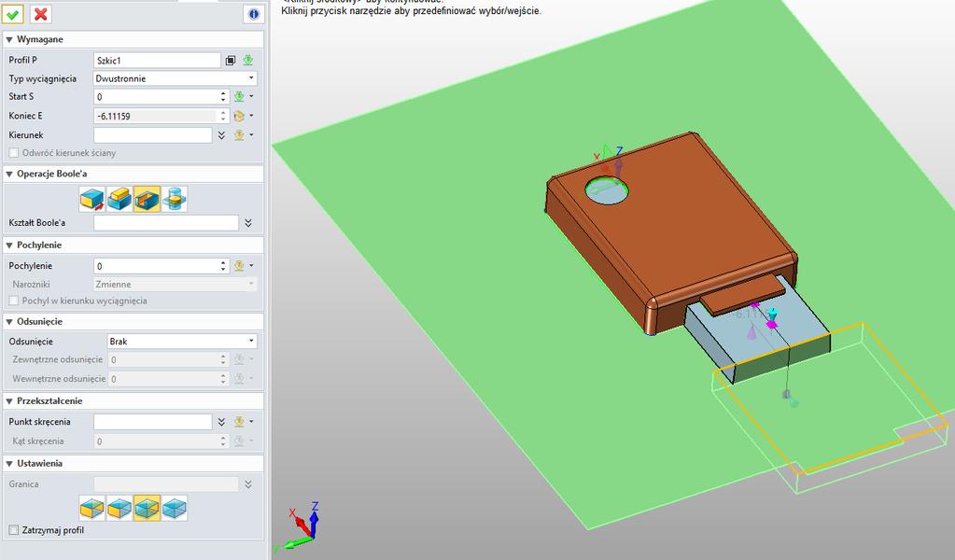Collapse the Odsunięcie section
The height and width of the screenshot is (560, 955).
click(9, 321)
